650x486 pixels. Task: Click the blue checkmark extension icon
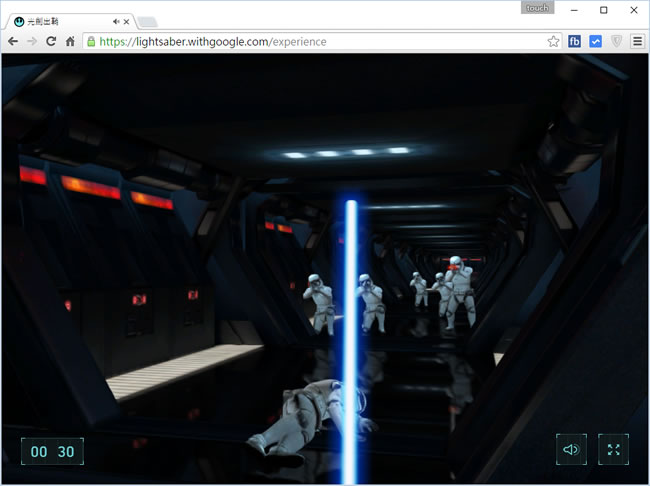tap(595, 41)
